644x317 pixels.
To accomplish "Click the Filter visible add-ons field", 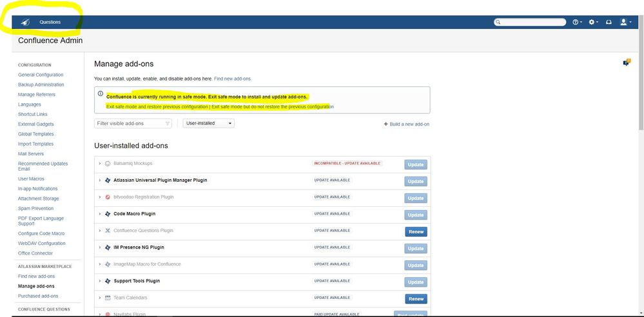I will pyautogui.click(x=133, y=123).
